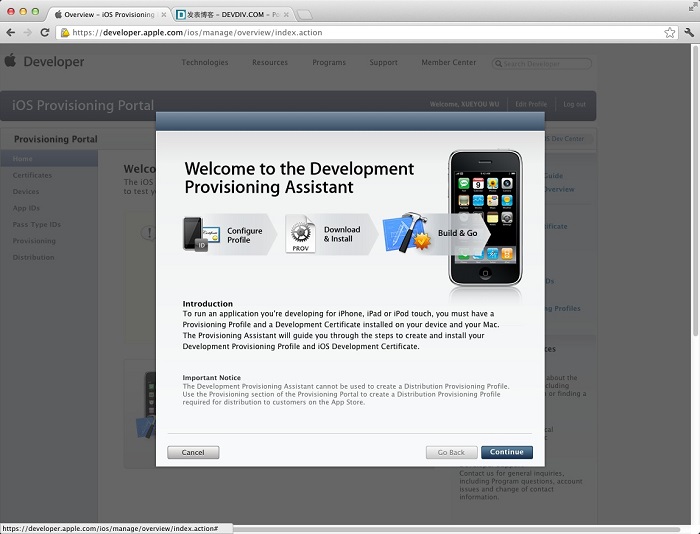Viewport: 700px width, 534px height.
Task: Click the Go Back button
Action: (451, 452)
